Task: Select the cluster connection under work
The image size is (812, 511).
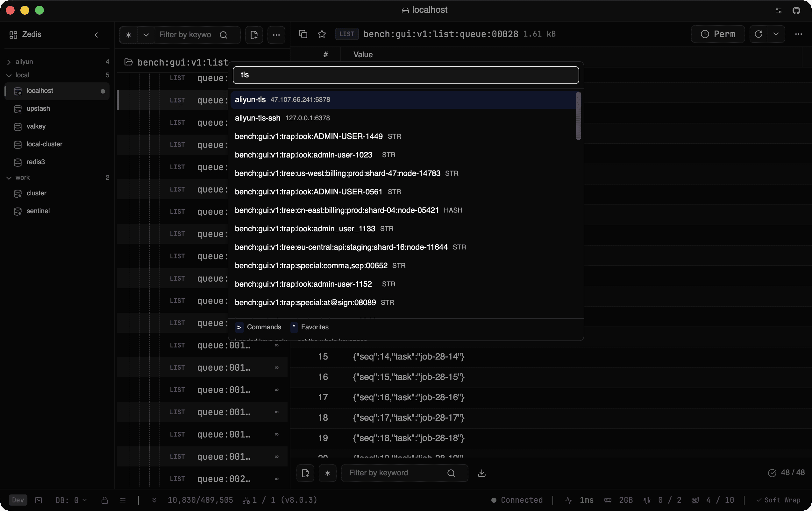Action: point(57,193)
